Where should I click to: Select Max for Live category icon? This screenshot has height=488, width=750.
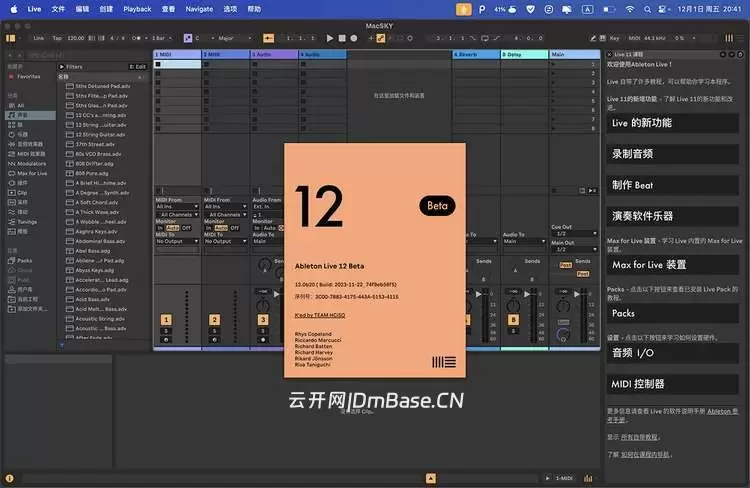tap(12, 173)
